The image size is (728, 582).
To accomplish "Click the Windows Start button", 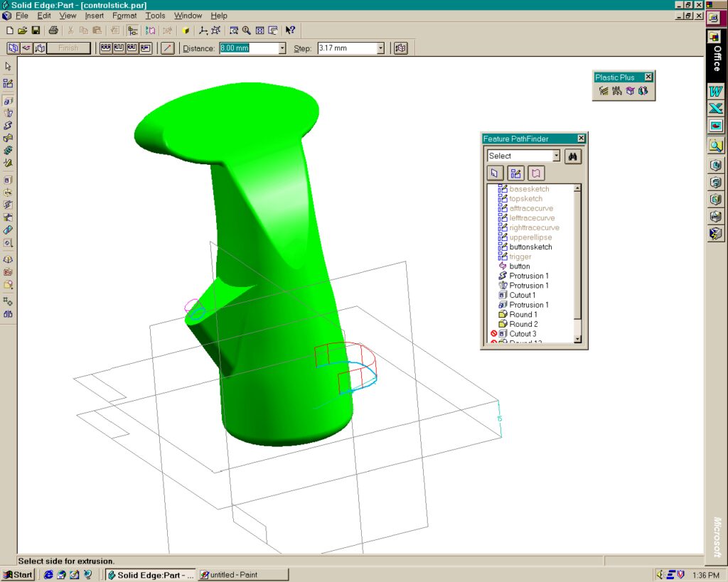I will [x=18, y=574].
